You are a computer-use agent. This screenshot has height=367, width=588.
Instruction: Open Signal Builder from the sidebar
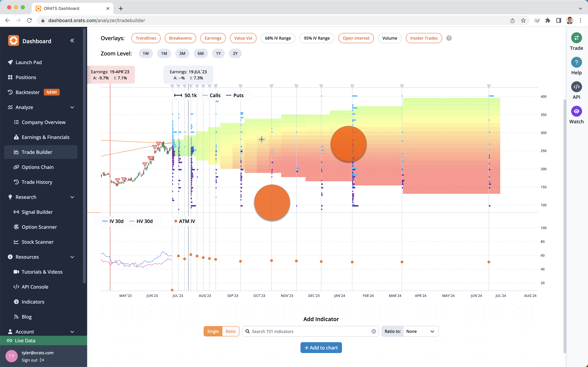click(37, 212)
